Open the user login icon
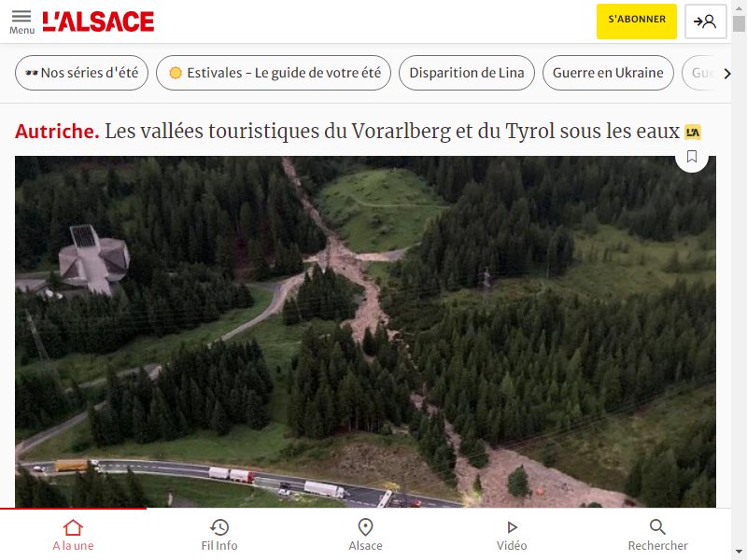747x560 pixels. pyautogui.click(x=705, y=21)
